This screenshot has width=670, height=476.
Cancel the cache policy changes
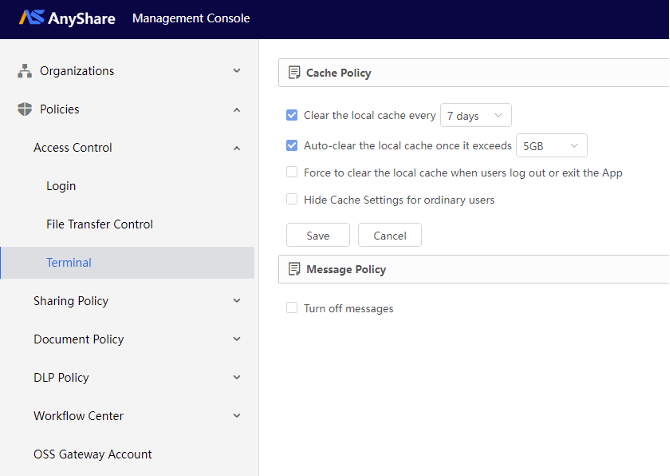390,235
